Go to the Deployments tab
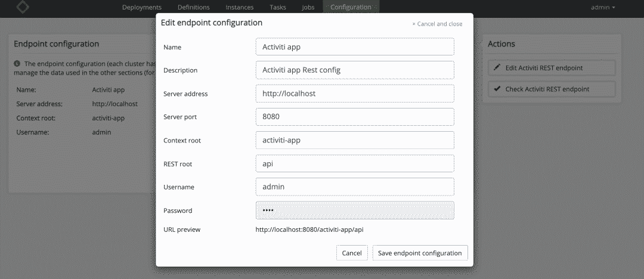The image size is (644, 279). pyautogui.click(x=142, y=7)
